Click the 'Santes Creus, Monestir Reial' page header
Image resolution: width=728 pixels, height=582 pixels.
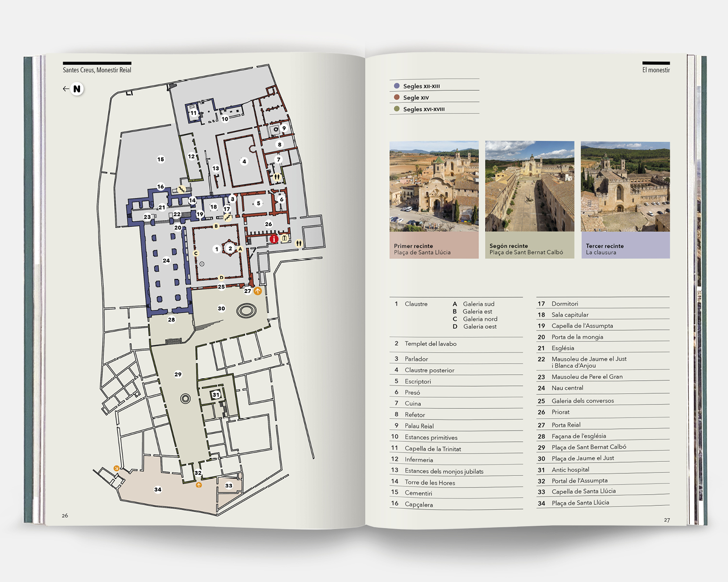(97, 70)
